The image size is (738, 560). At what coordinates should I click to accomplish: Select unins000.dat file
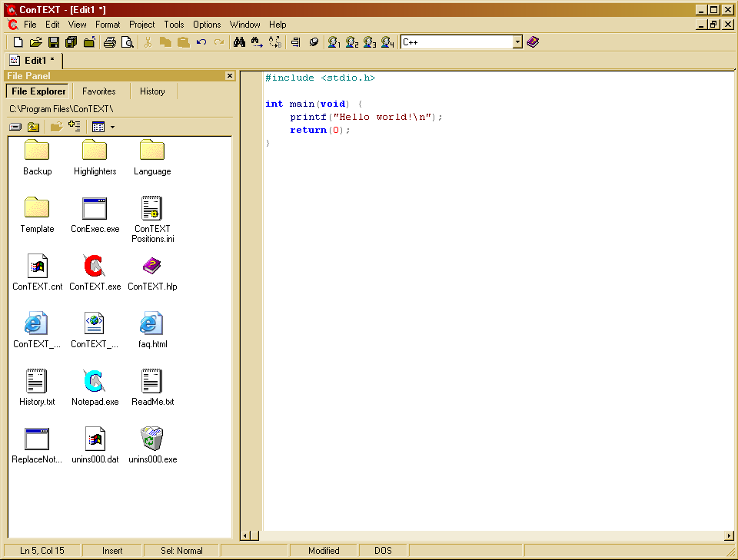pos(95,446)
